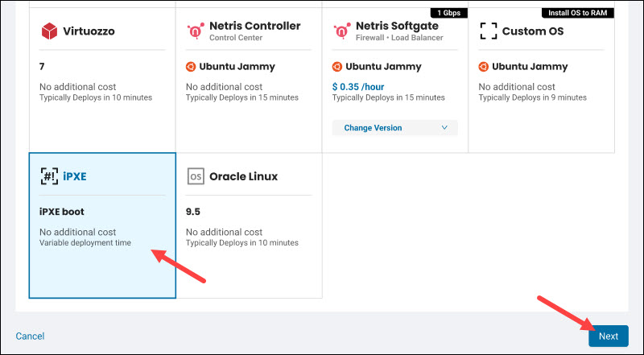Click the Netris Softgate logo icon
644x355 pixels.
click(341, 31)
